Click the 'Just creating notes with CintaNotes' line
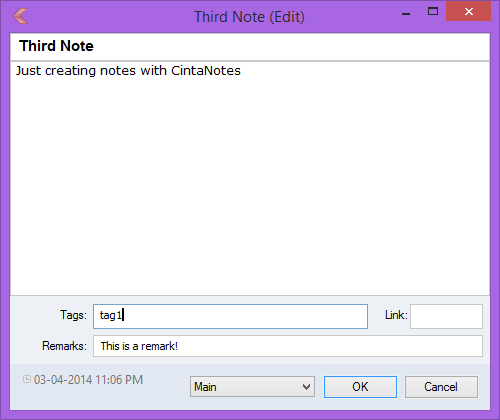500x420 pixels. coord(128,71)
